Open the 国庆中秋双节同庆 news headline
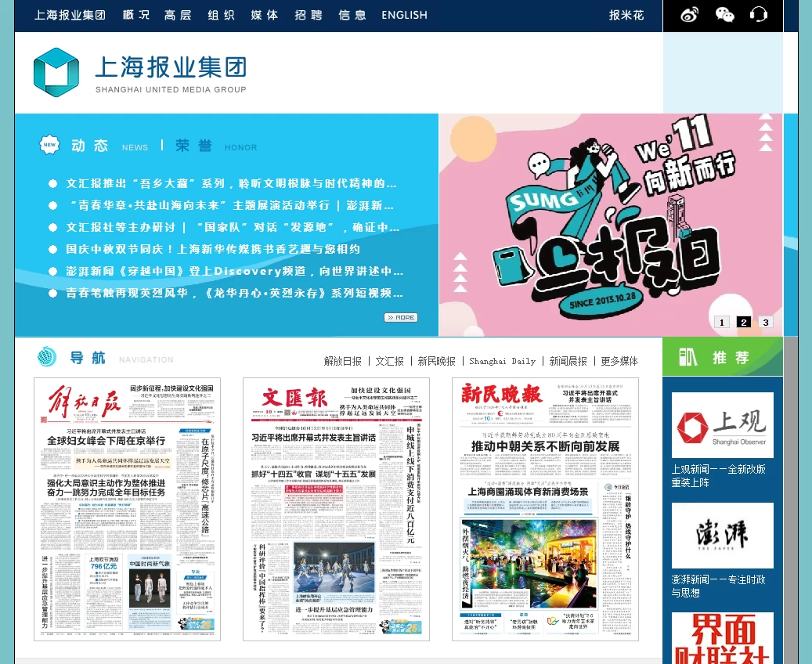The height and width of the screenshot is (664, 812). pos(213,249)
